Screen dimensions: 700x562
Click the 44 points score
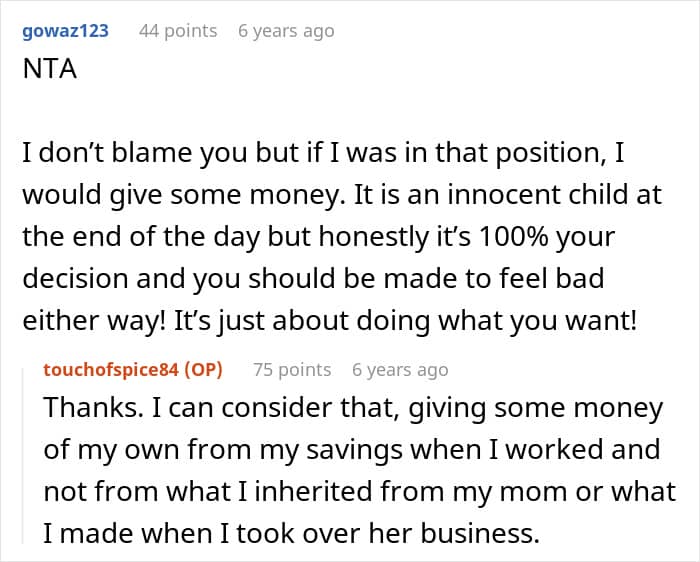(178, 31)
